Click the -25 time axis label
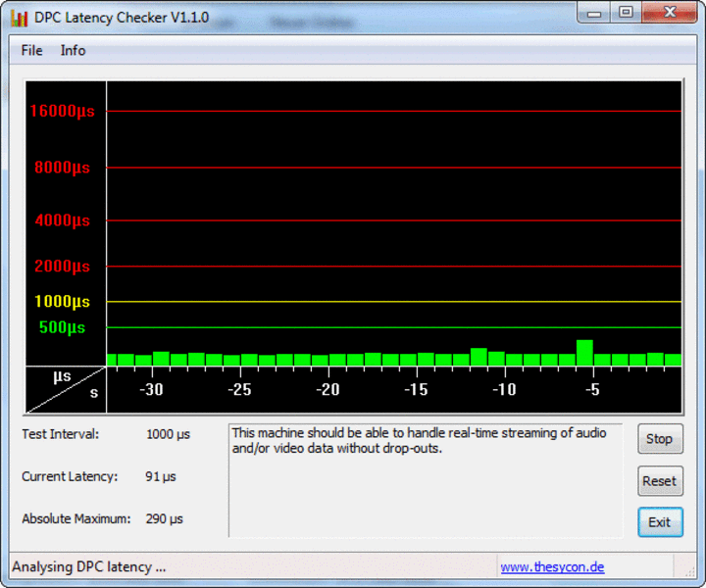The image size is (706, 588). click(239, 390)
